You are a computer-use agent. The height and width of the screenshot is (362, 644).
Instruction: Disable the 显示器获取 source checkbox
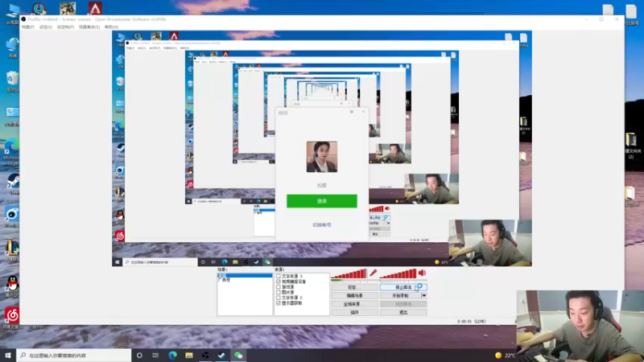pyautogui.click(x=279, y=303)
